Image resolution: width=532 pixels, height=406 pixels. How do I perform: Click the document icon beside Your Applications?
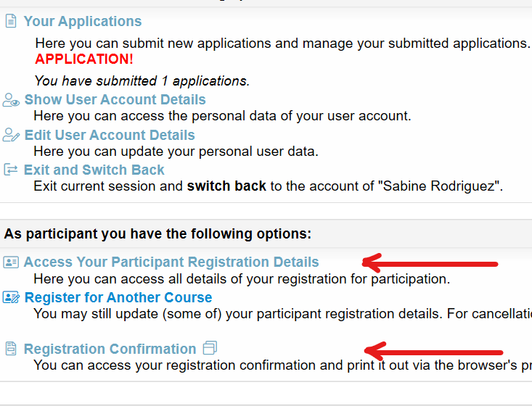click(11, 21)
